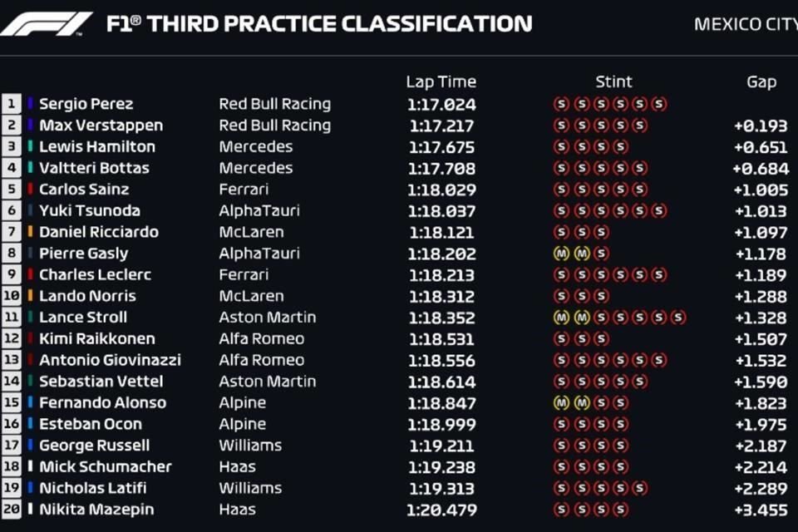Select the driver name Max Verstappen
Viewport: 798px width, 532px height.
click(x=101, y=126)
